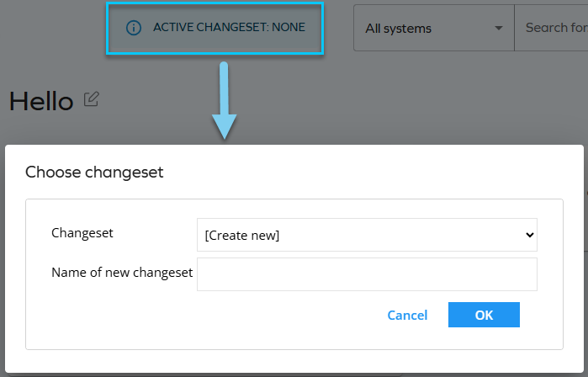588x377 pixels.
Task: Click the Choose changeset dialog title
Action: click(94, 173)
